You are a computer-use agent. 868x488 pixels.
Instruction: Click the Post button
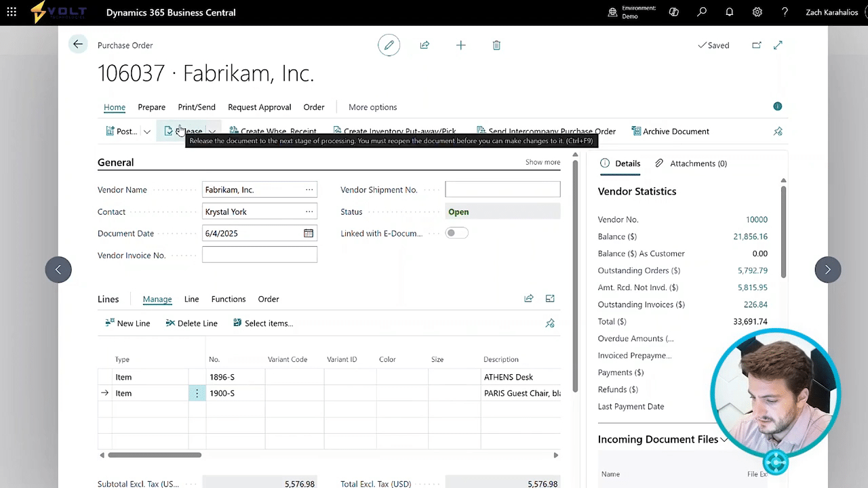click(x=121, y=131)
